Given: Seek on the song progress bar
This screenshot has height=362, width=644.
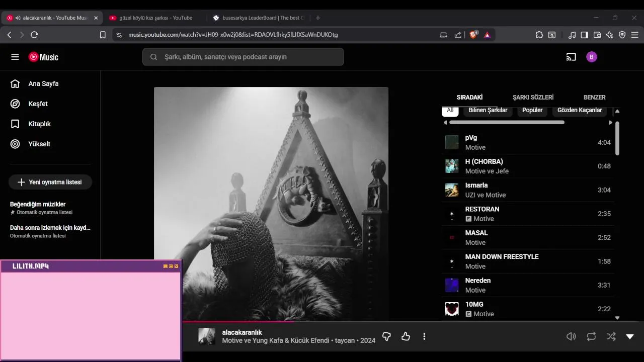Looking at the screenshot, I should (413, 321).
